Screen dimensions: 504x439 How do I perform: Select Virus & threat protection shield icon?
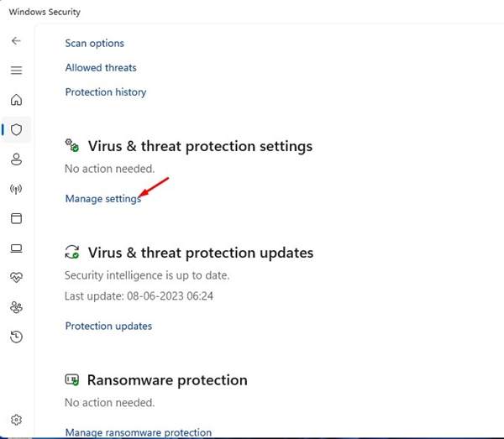tap(16, 130)
